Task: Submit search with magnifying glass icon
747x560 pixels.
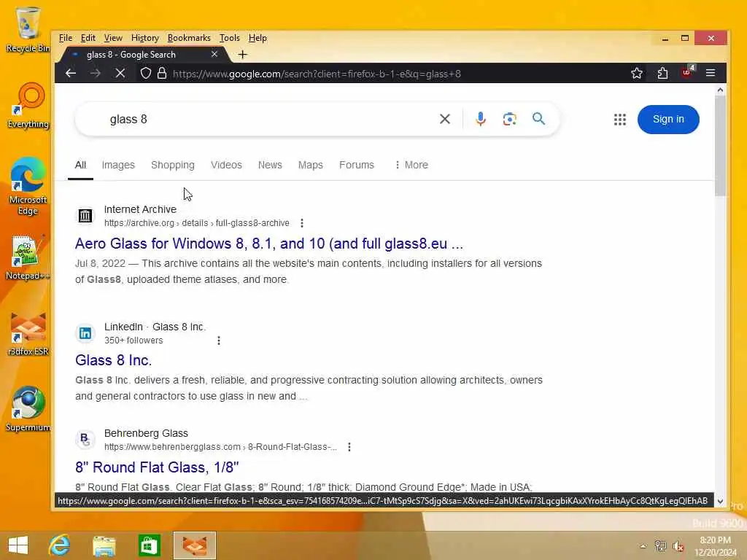Action: point(539,119)
